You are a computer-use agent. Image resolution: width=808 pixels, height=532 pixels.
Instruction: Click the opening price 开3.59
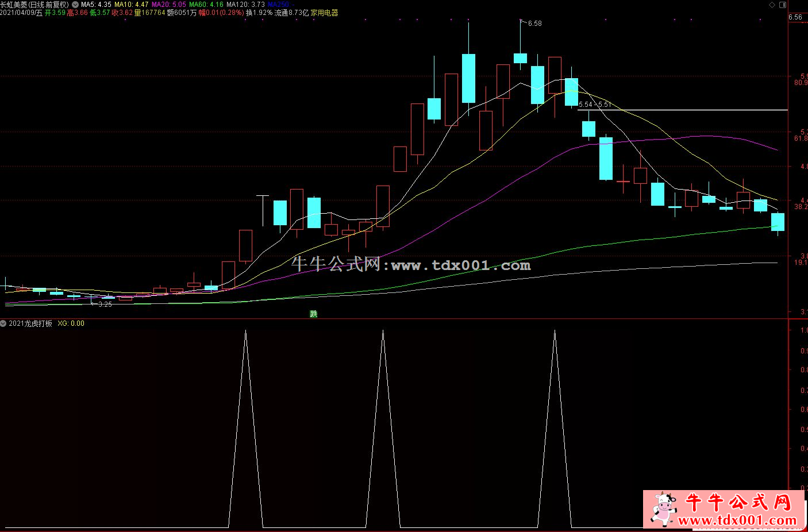pos(55,13)
